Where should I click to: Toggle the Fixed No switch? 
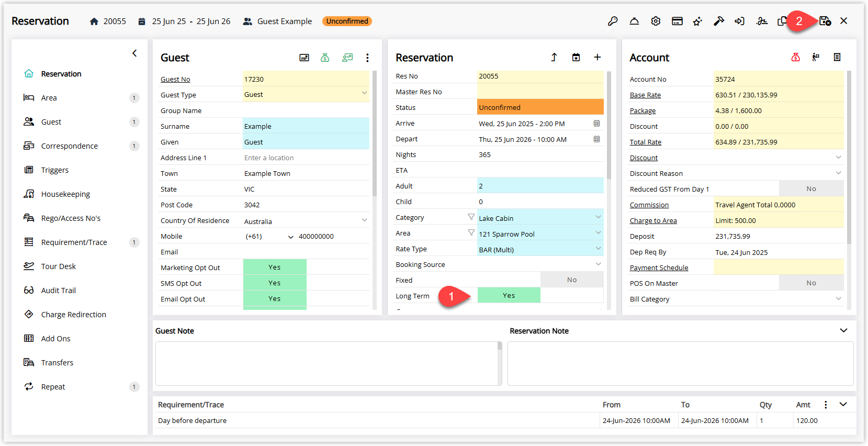click(x=572, y=280)
